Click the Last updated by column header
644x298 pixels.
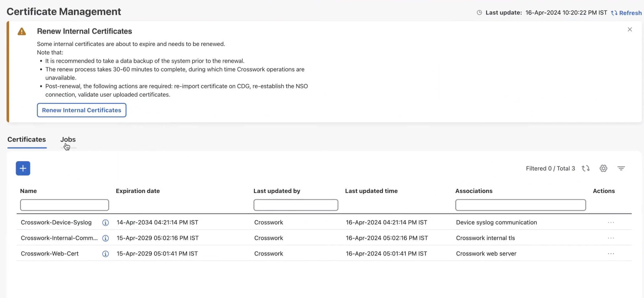point(277,191)
